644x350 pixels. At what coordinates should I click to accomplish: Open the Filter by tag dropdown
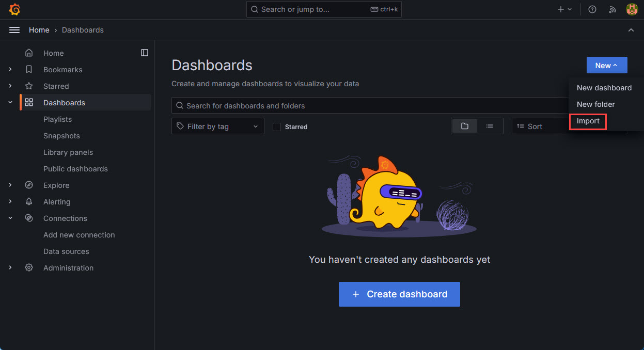(x=217, y=125)
